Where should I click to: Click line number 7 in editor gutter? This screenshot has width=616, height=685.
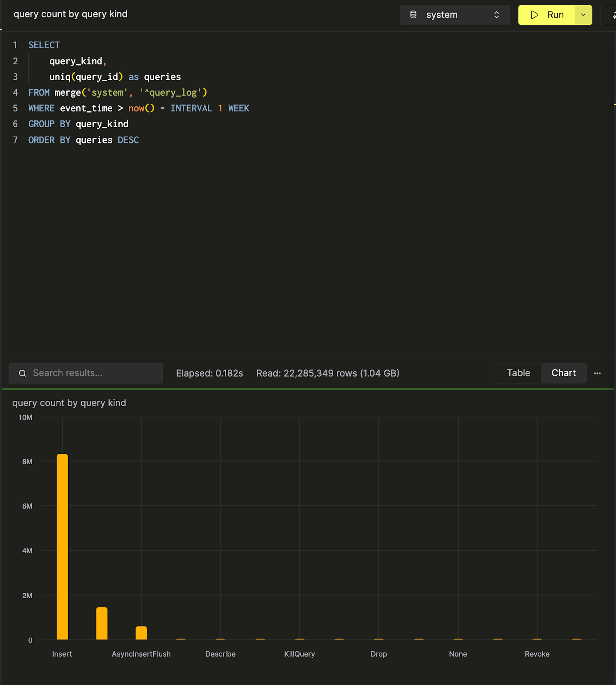click(15, 140)
